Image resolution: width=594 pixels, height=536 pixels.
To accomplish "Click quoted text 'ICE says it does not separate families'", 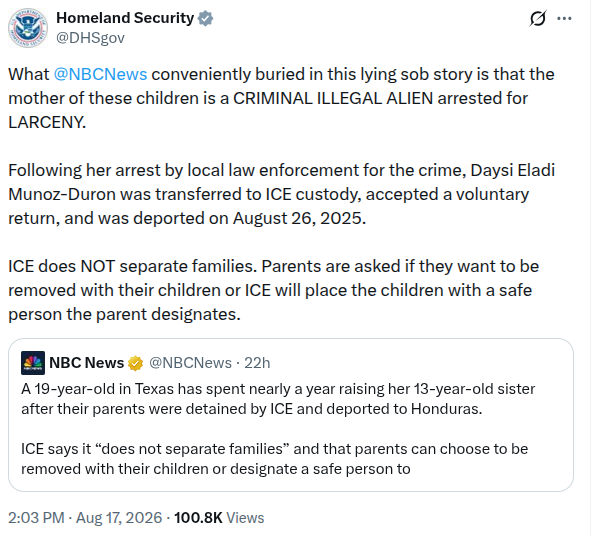I will click(x=275, y=459).
